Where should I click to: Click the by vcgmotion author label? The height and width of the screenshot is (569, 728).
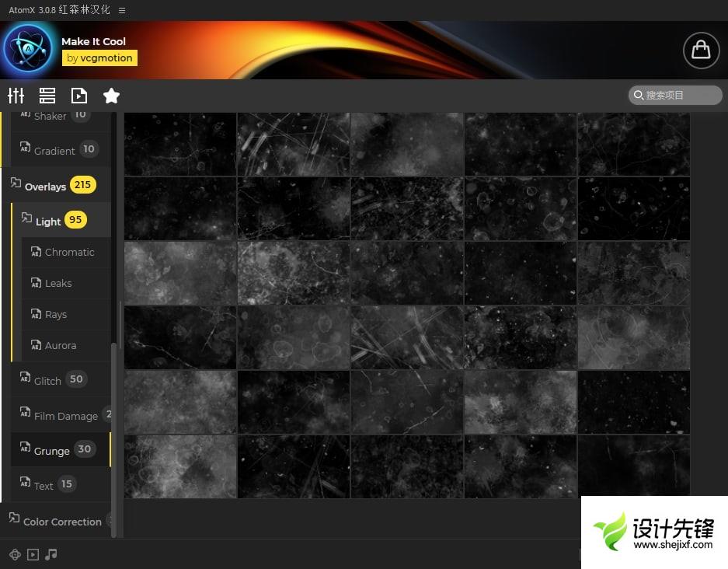pos(99,58)
